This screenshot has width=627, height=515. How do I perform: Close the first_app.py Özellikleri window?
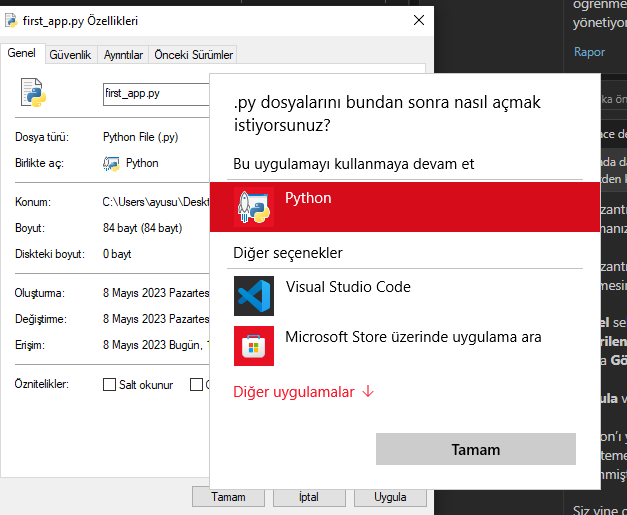pos(419,20)
